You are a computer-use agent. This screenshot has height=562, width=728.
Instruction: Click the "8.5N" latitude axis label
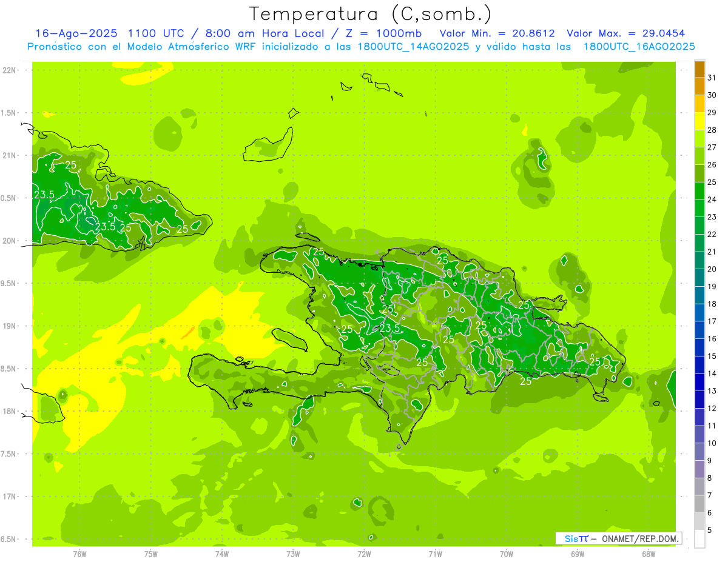8,369
